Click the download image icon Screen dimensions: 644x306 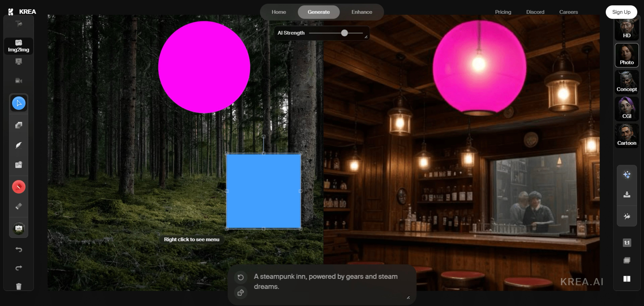(627, 195)
